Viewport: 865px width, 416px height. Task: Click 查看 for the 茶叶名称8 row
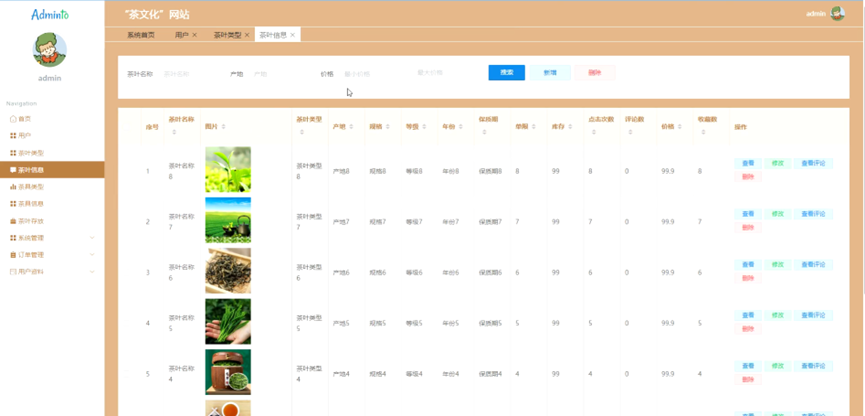click(748, 163)
